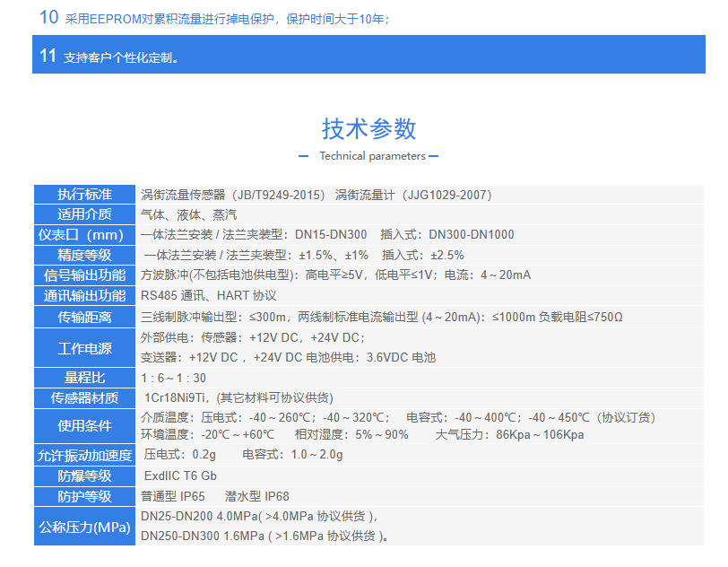Select the "信号输出功能" header cell
Viewport: 728px width, 567px height.
coord(85,275)
